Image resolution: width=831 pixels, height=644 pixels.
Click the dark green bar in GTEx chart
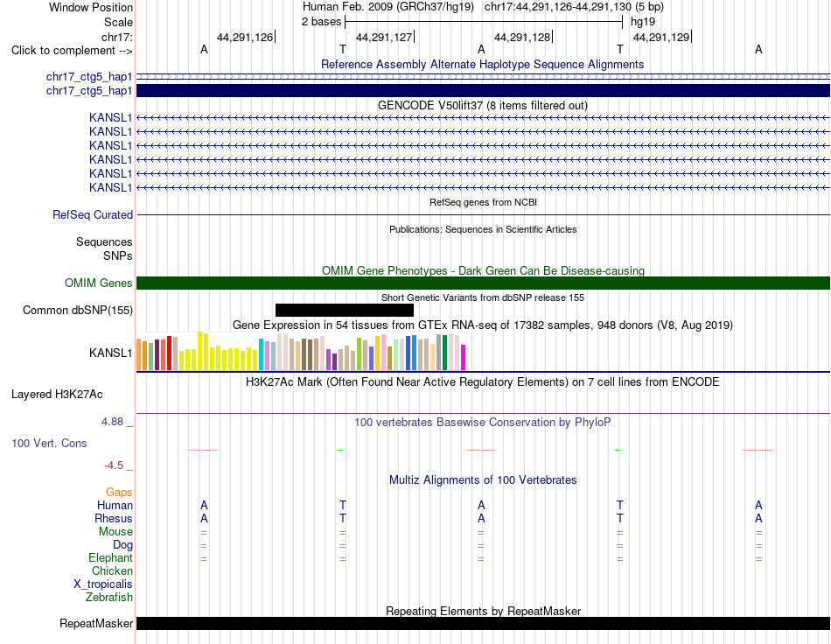tap(444, 353)
